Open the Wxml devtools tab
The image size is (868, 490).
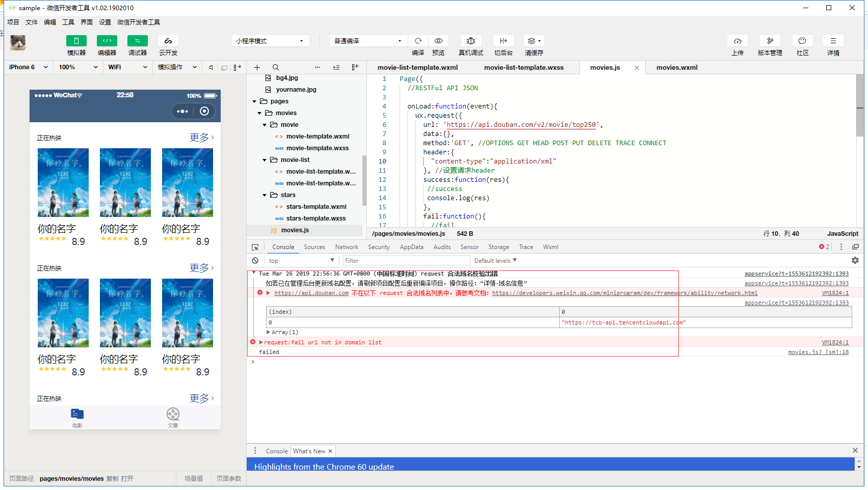click(550, 247)
